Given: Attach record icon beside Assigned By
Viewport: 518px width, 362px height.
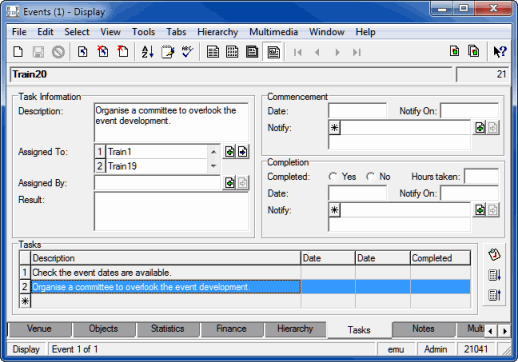Looking at the screenshot, I should (229, 183).
